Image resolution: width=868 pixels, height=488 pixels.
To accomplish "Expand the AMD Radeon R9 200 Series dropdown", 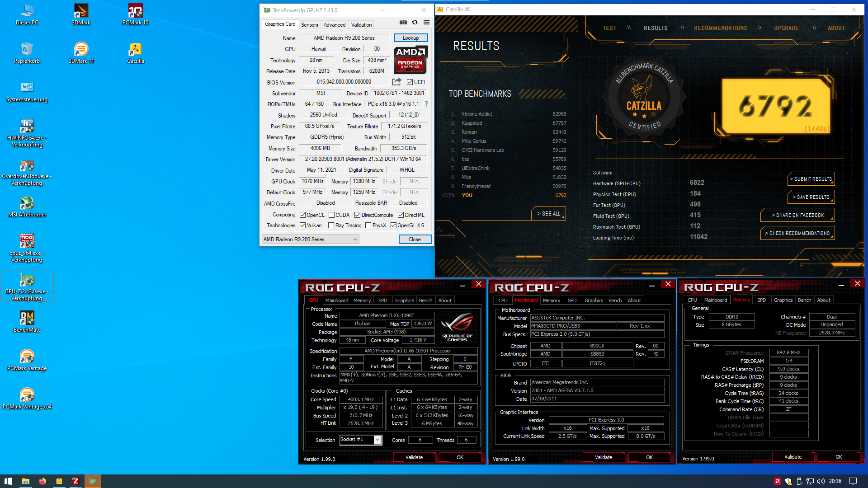I will (311, 239).
